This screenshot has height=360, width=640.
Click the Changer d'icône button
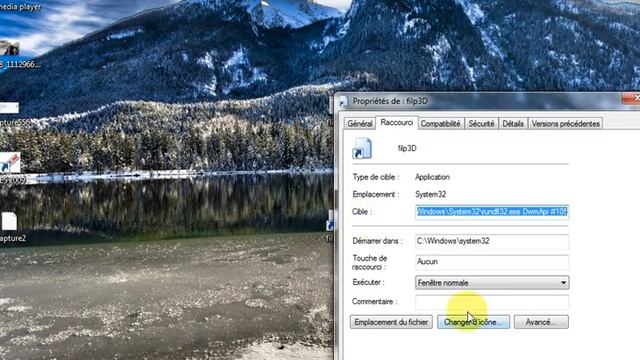coord(473,322)
